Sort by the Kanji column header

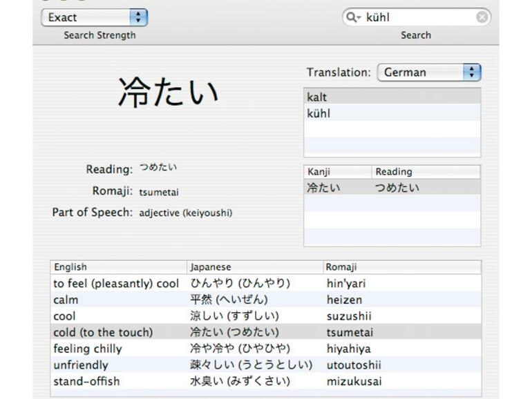[x=337, y=172]
